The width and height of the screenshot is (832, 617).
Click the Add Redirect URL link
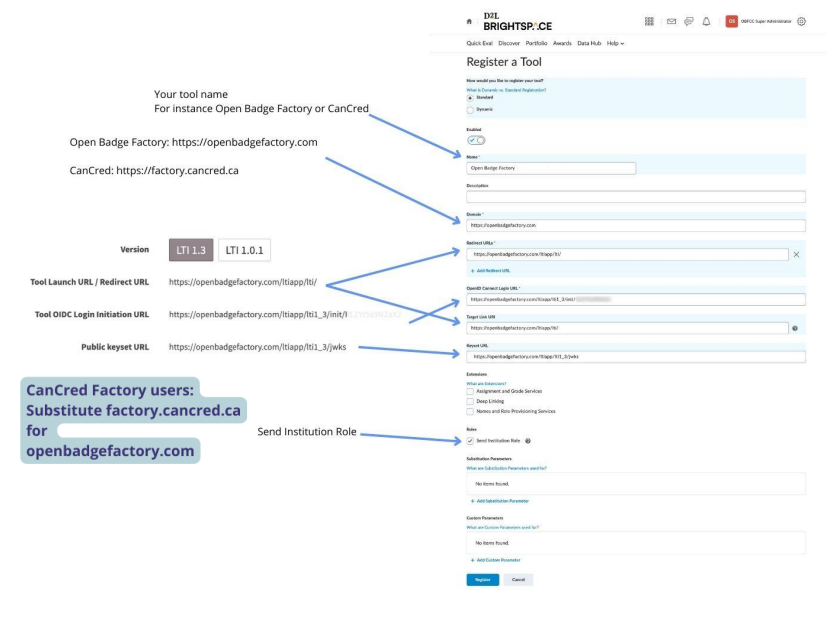click(x=490, y=271)
